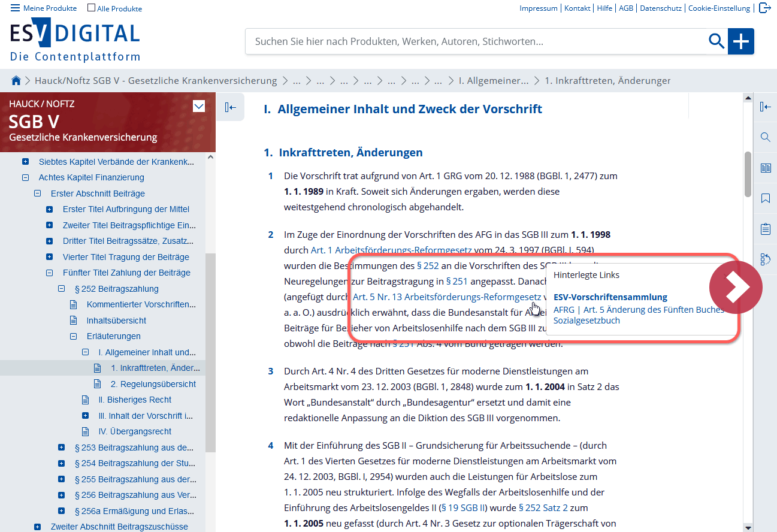
Task: Open the clipboard notes icon in right sidebar
Action: pyautogui.click(x=765, y=229)
